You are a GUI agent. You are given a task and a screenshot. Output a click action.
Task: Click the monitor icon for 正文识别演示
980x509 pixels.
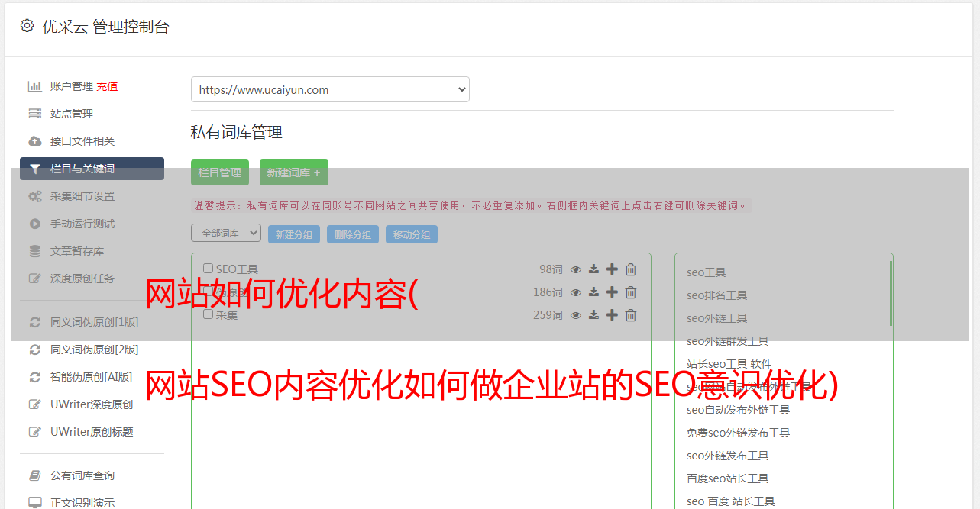pyautogui.click(x=35, y=503)
